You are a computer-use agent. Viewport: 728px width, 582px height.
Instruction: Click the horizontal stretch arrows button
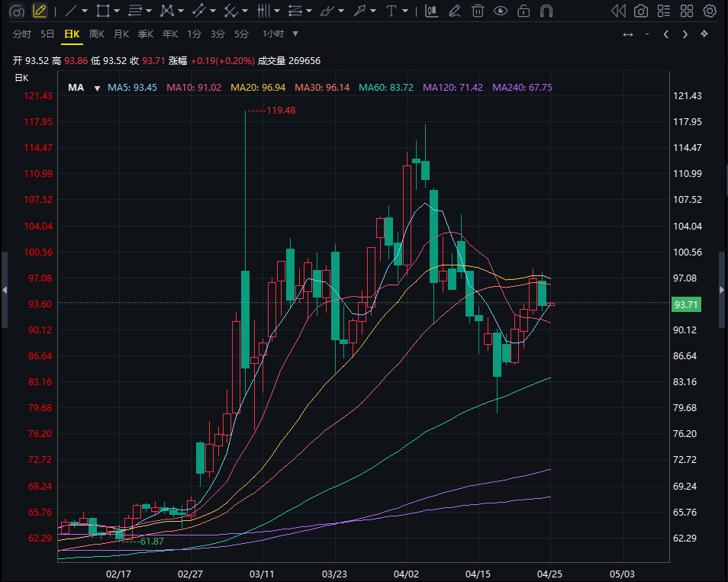point(627,34)
